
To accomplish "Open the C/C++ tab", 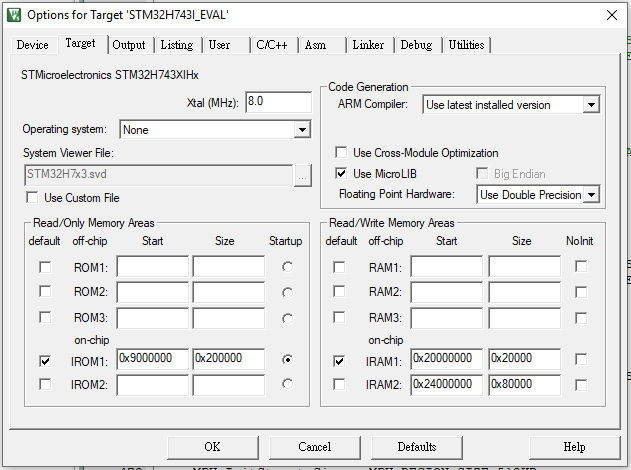I will 272,45.
